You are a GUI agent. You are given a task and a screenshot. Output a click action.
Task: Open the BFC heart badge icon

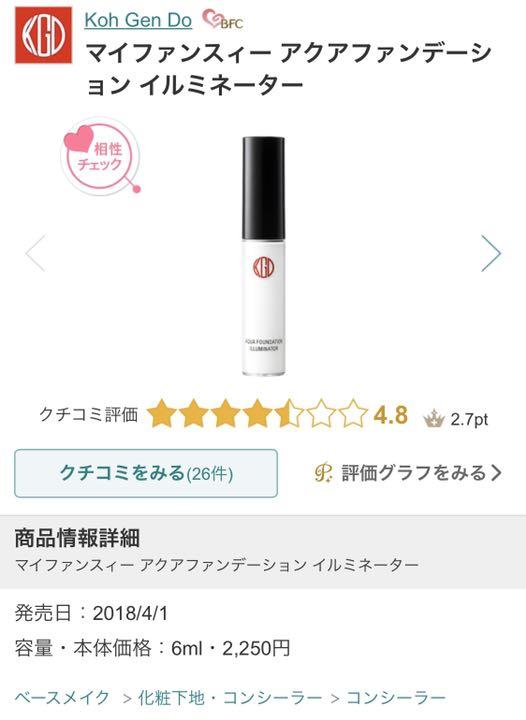[223, 20]
